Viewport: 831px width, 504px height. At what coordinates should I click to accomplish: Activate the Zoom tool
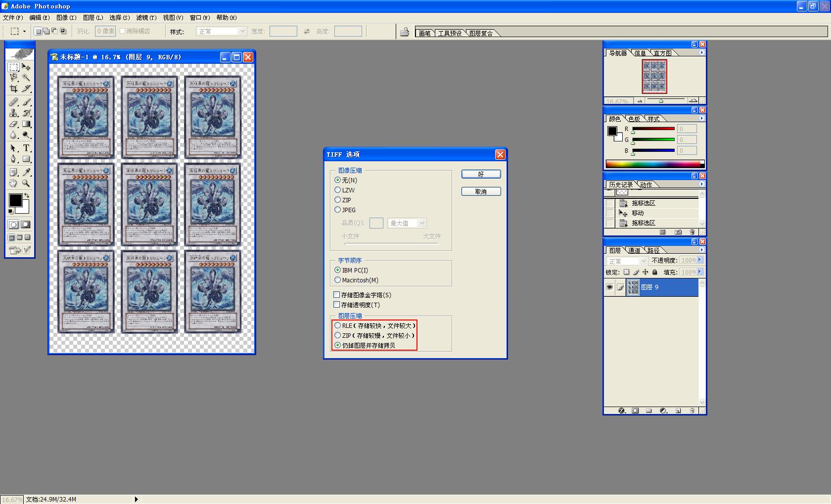(26, 183)
